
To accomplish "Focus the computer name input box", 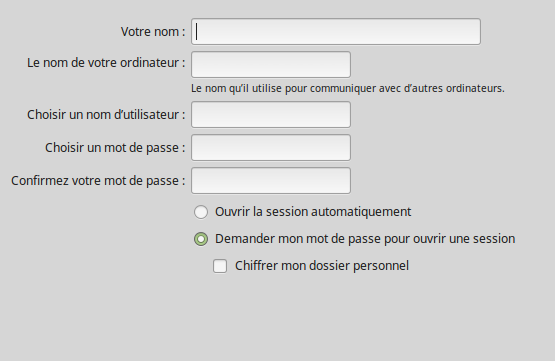I will [x=271, y=64].
